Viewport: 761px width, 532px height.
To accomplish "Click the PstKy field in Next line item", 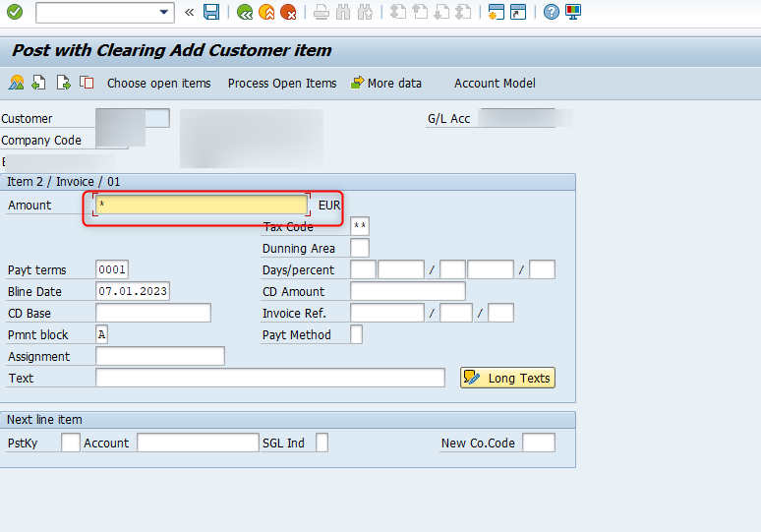I will pos(71,443).
